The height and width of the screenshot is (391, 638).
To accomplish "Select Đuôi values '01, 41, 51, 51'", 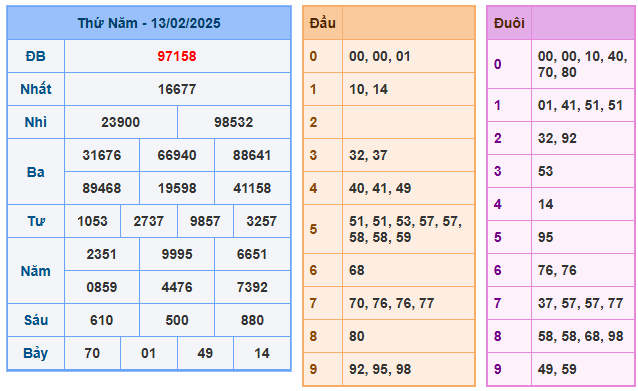I will (x=580, y=105).
